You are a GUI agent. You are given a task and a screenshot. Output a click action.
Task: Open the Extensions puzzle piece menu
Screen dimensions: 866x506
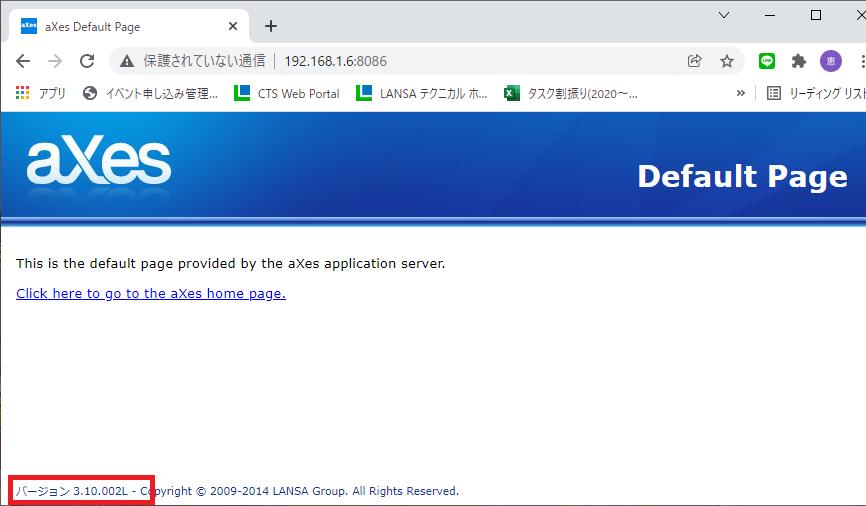coord(798,61)
